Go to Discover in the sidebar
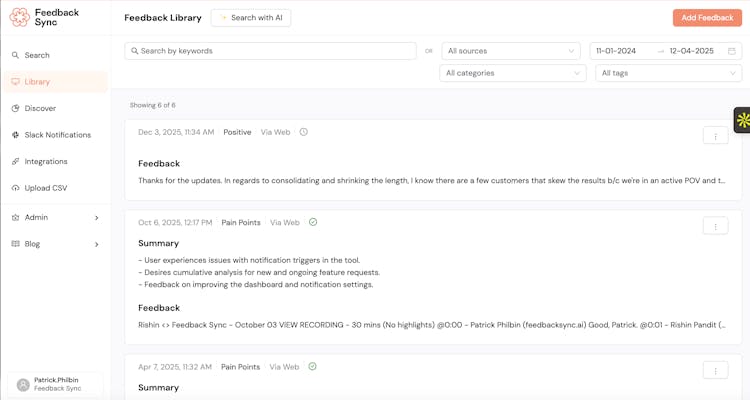Screen dimensions: 750x400 [x=40, y=108]
